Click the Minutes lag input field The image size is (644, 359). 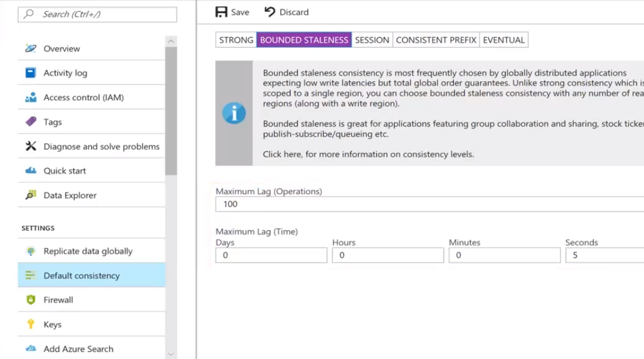(505, 255)
